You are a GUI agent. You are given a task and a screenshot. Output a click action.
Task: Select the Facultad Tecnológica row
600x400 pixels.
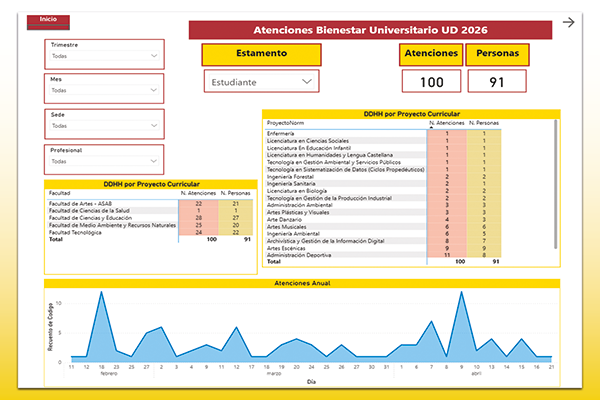(x=150, y=232)
